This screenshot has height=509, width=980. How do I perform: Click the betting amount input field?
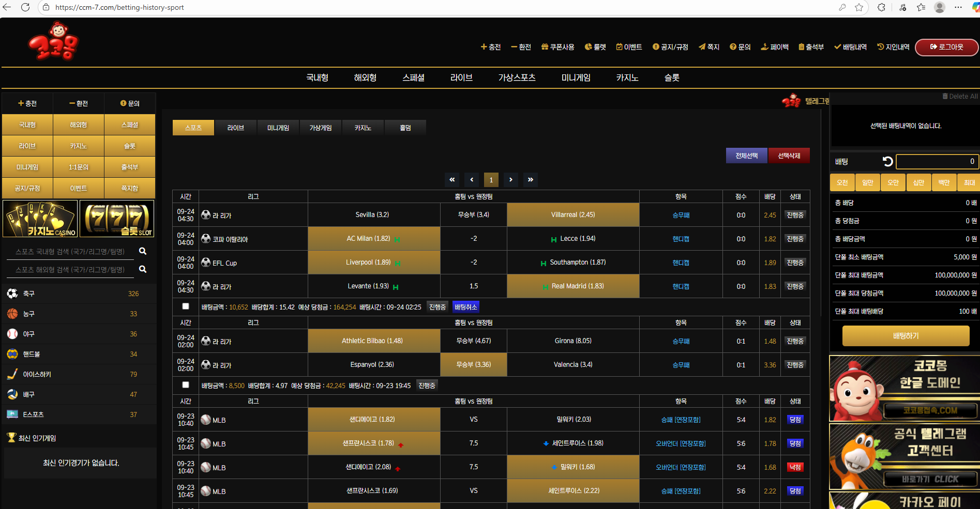click(937, 162)
